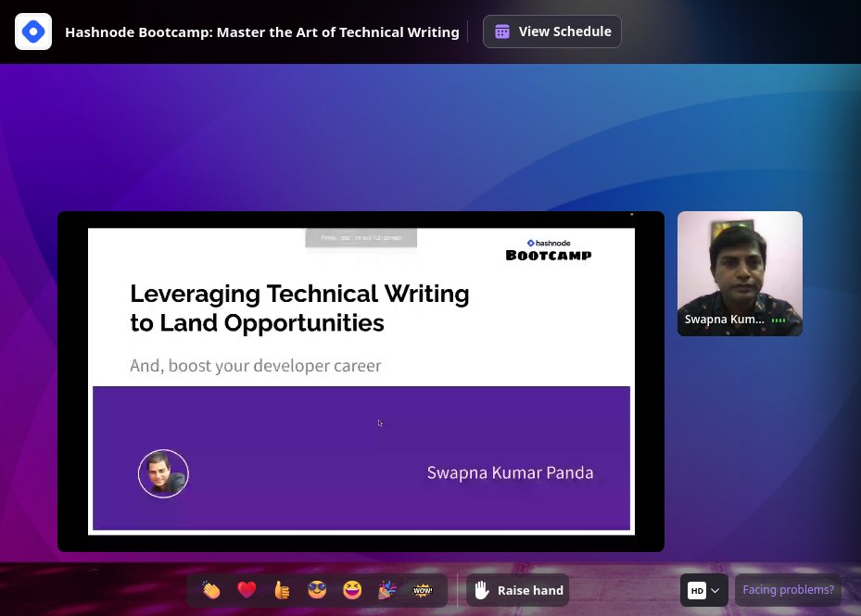Click the calendar icon in View Schedule

(x=502, y=31)
